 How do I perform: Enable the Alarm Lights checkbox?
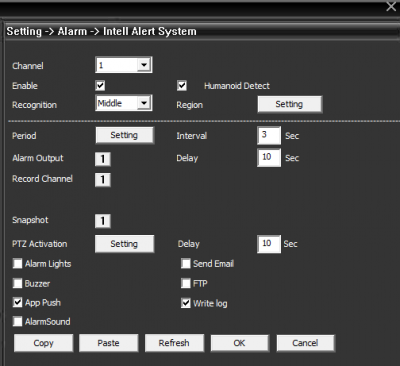point(17,263)
